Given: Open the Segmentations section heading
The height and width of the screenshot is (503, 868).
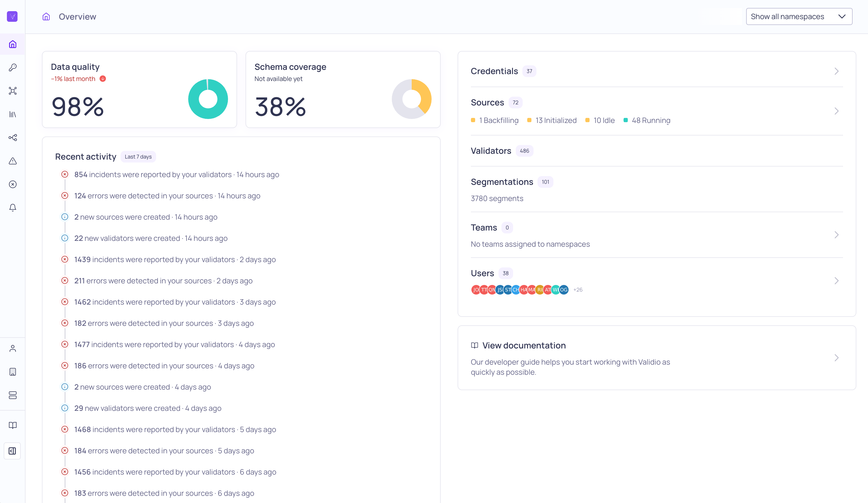Looking at the screenshot, I should coord(502,182).
